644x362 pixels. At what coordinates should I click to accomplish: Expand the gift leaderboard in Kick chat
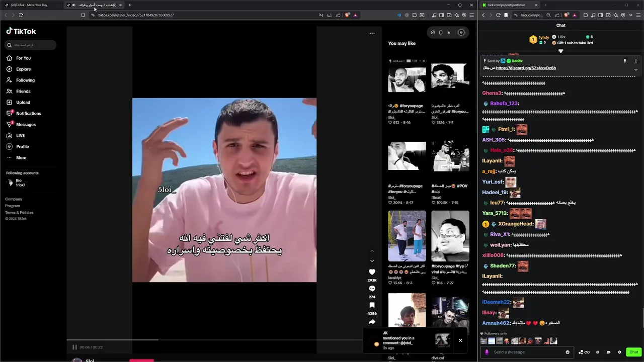coord(561,51)
